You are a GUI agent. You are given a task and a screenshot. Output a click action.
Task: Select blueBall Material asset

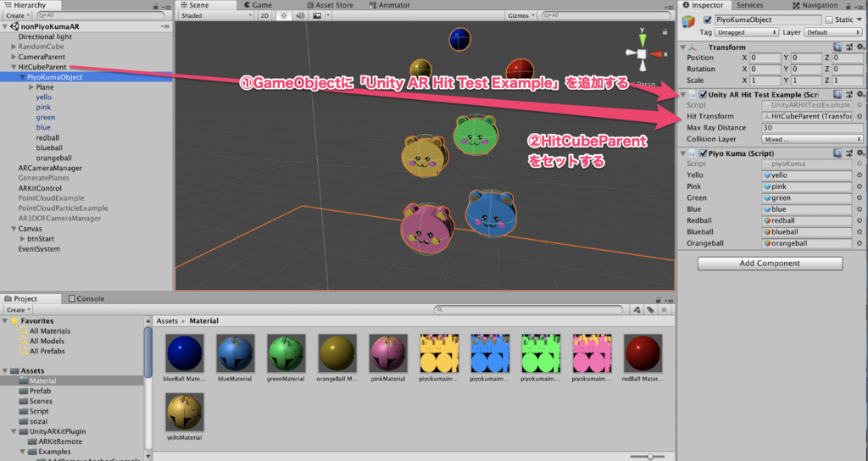(x=184, y=358)
